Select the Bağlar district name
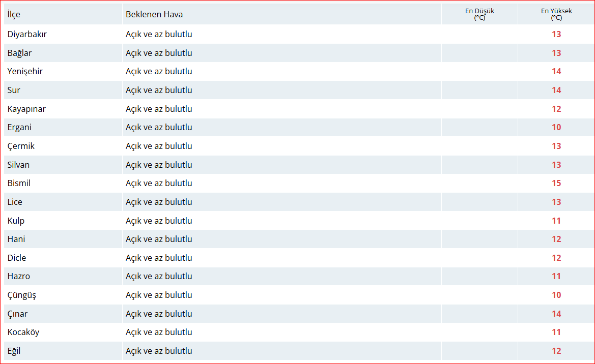 tap(19, 53)
